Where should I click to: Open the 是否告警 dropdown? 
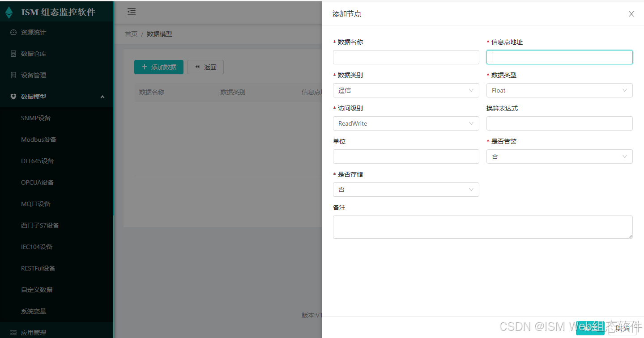pyautogui.click(x=559, y=156)
